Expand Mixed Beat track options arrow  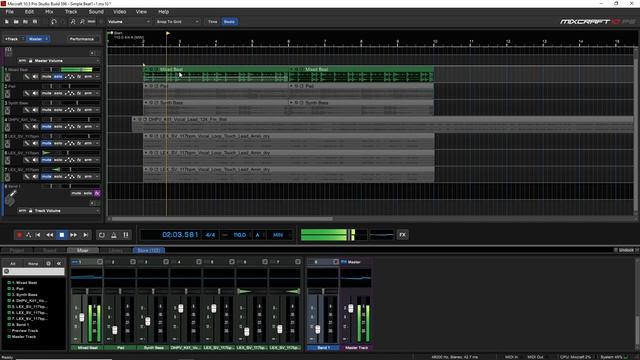tap(98, 77)
